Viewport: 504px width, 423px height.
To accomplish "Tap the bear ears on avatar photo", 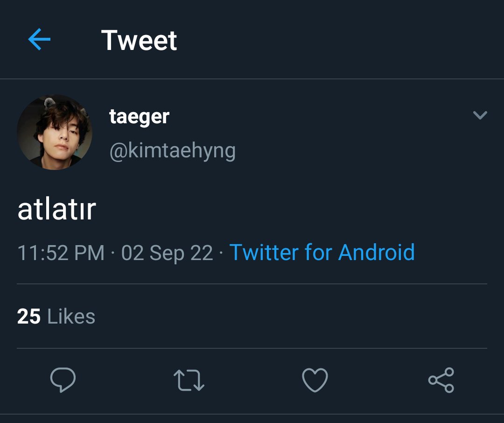I will tap(50, 103).
